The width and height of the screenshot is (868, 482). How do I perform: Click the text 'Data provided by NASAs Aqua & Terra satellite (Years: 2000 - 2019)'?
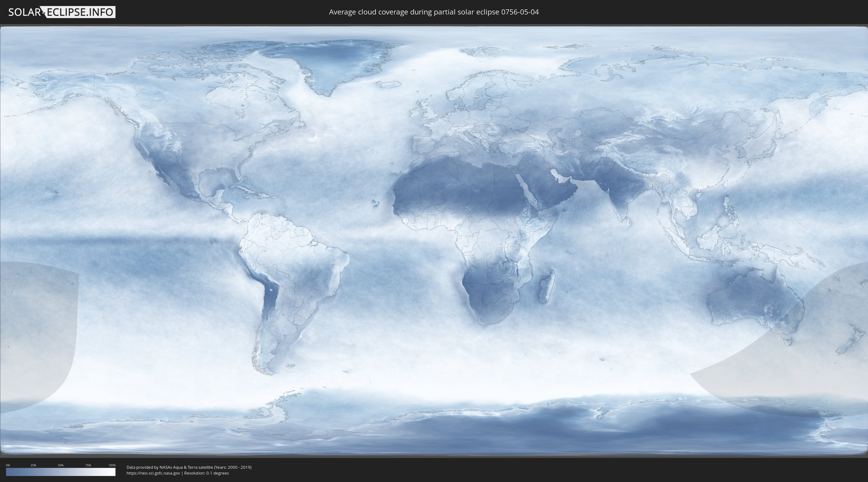[189, 467]
